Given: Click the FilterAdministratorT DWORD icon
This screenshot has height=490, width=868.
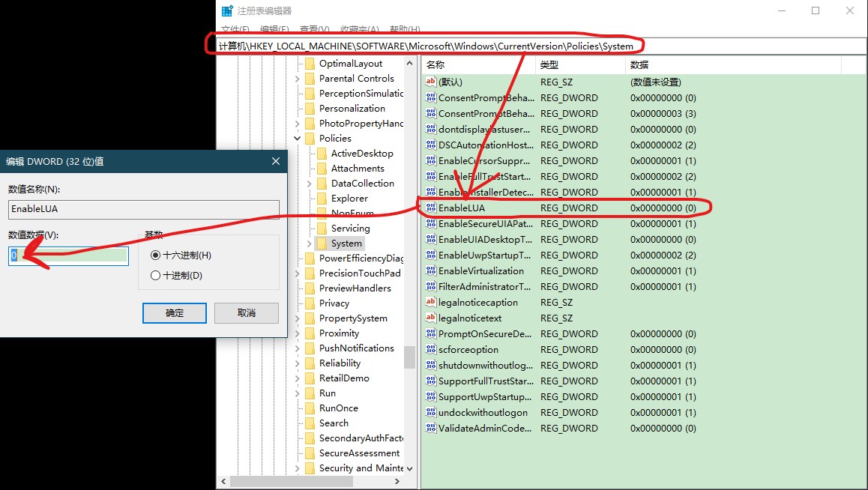Looking at the screenshot, I should point(431,286).
